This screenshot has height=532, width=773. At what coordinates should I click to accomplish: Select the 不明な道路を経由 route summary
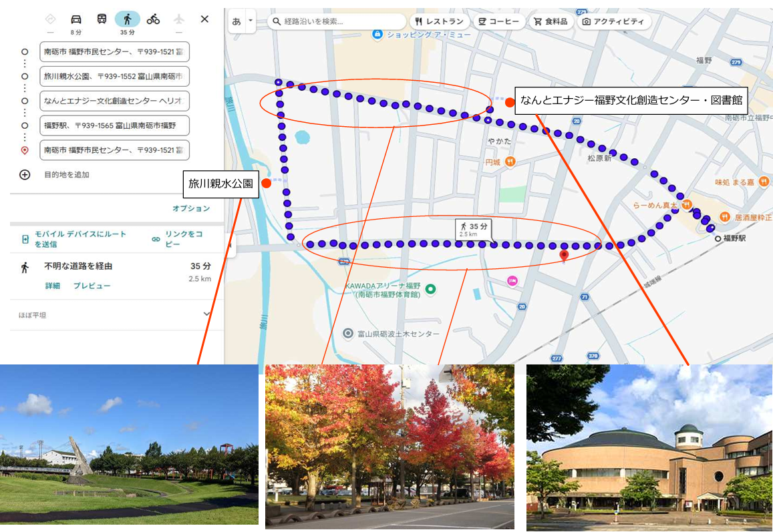(78, 266)
